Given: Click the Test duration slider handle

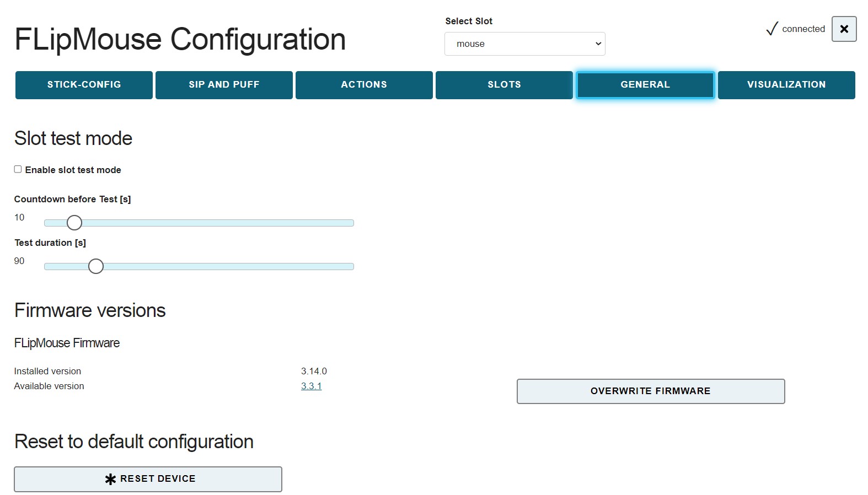Looking at the screenshot, I should click(96, 266).
